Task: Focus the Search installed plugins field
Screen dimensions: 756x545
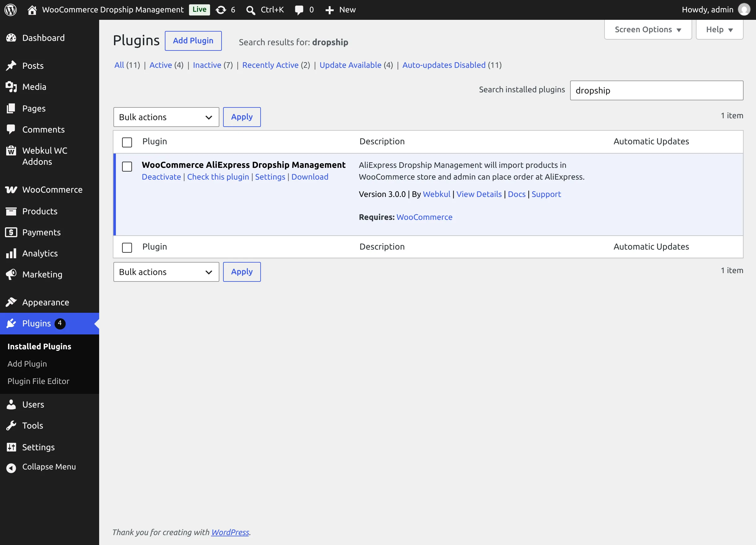Action: click(x=657, y=90)
